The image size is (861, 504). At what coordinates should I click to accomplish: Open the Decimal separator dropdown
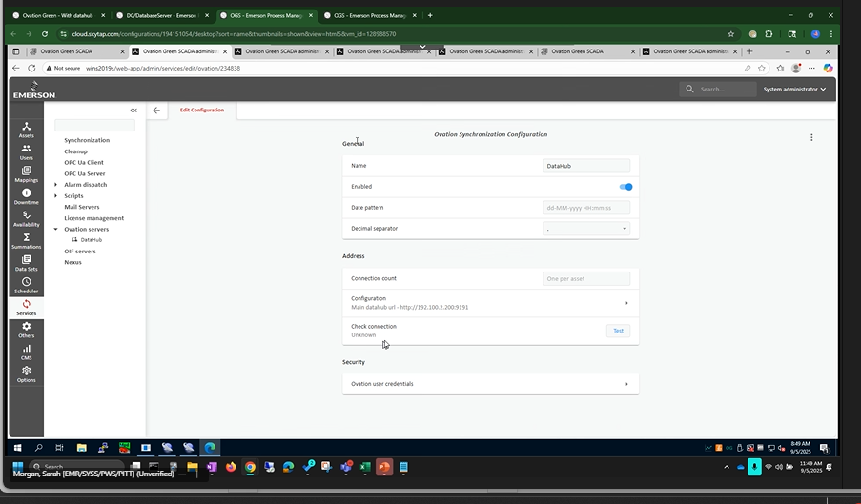click(585, 229)
